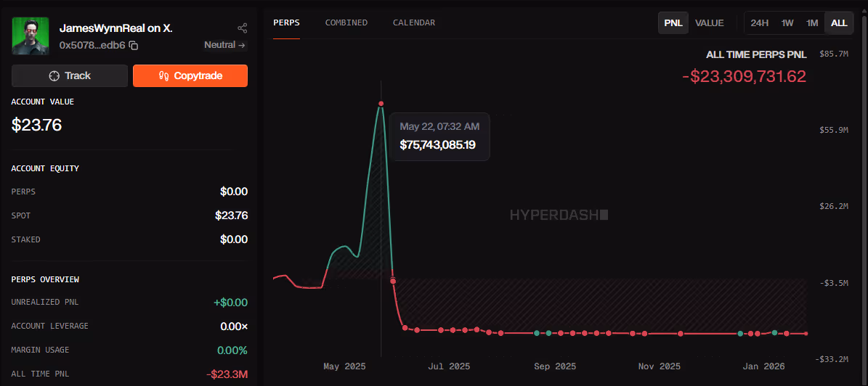This screenshot has height=386, width=868.
Task: Set chart range to 1W
Action: pos(787,22)
